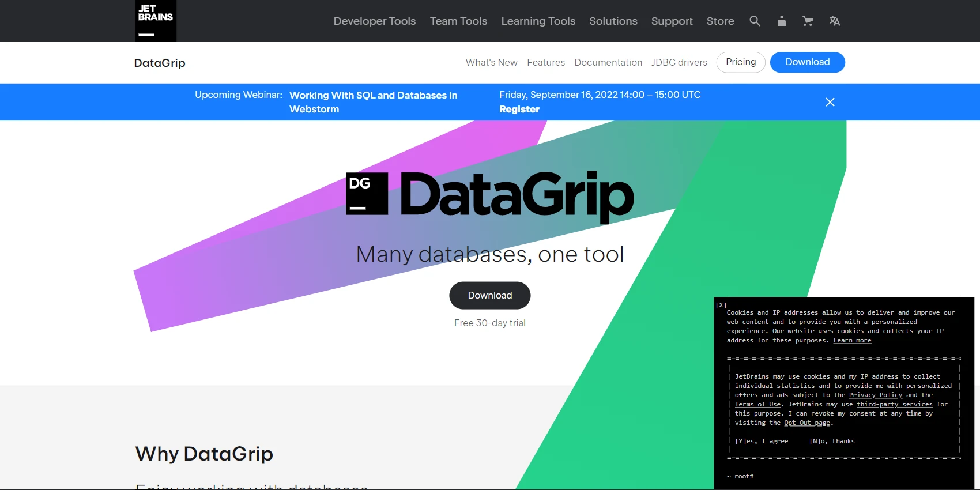
Task: Click the Pricing button
Action: click(x=741, y=62)
